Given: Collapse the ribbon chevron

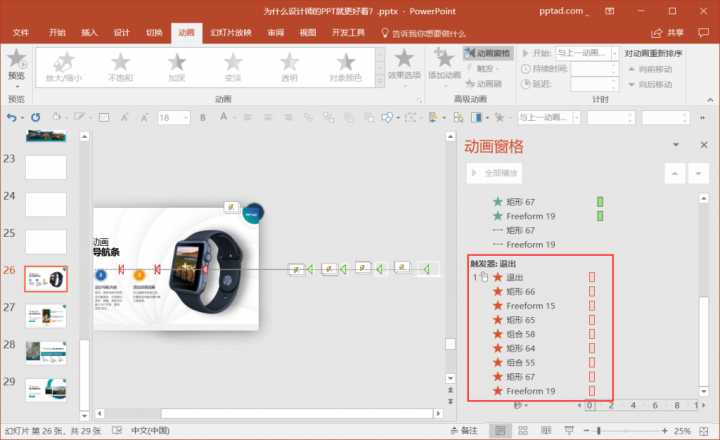Looking at the screenshot, I should (x=710, y=100).
